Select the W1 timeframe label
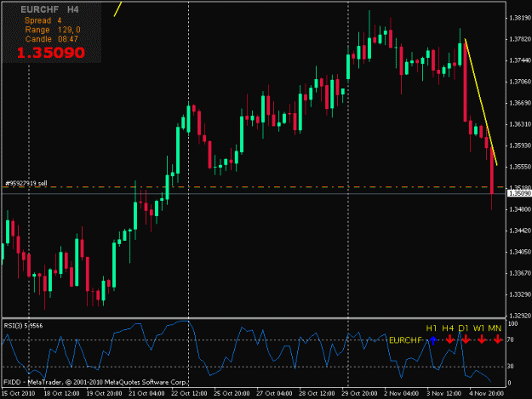The width and height of the screenshot is (532, 399). point(478,328)
